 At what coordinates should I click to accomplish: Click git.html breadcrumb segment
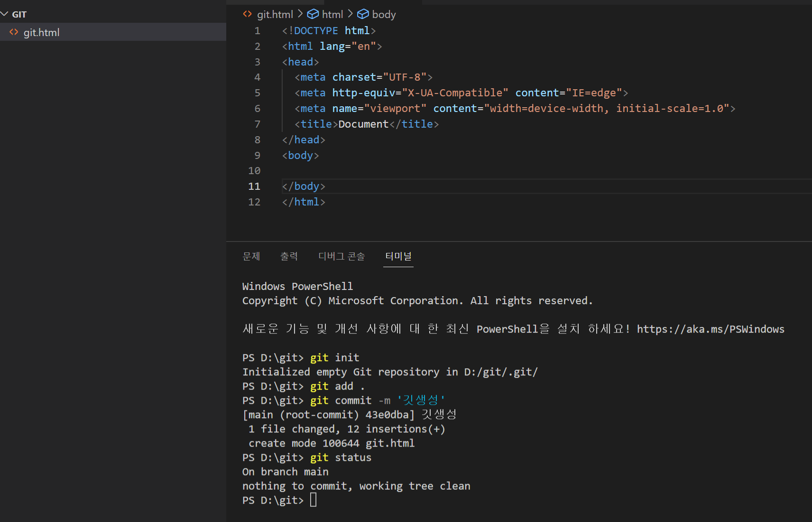[275, 15]
